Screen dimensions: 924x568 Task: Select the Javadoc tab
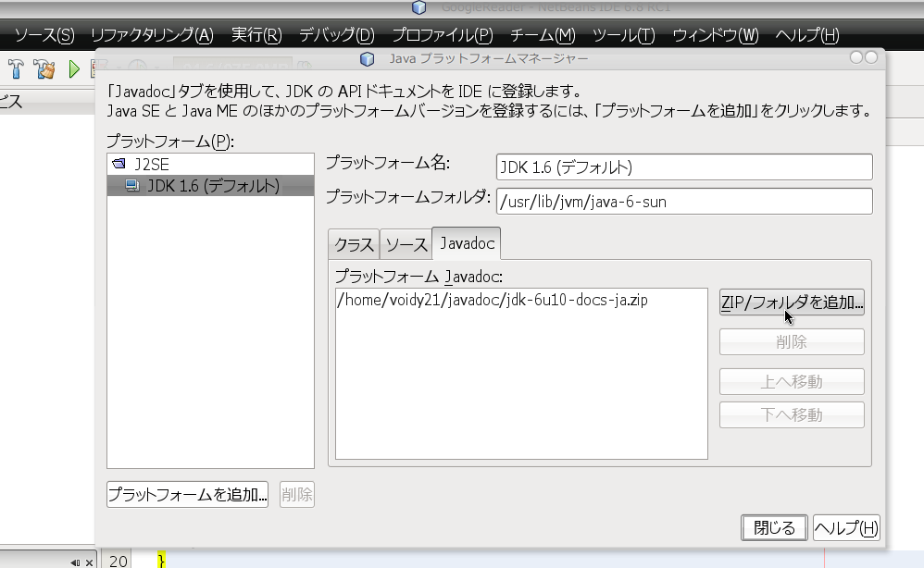[x=467, y=243]
